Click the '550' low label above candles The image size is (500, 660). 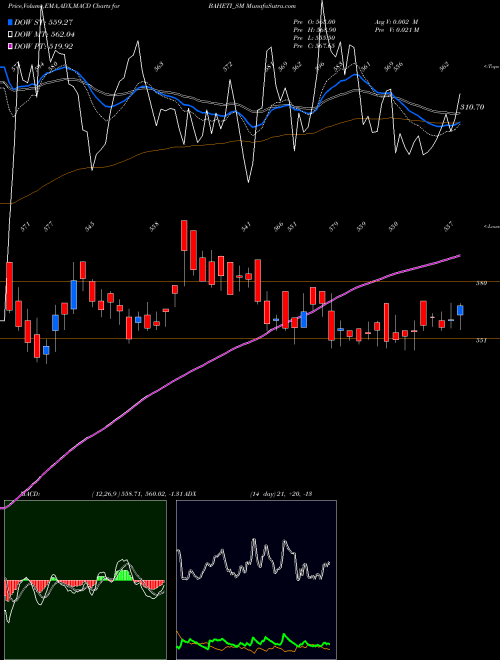394,226
